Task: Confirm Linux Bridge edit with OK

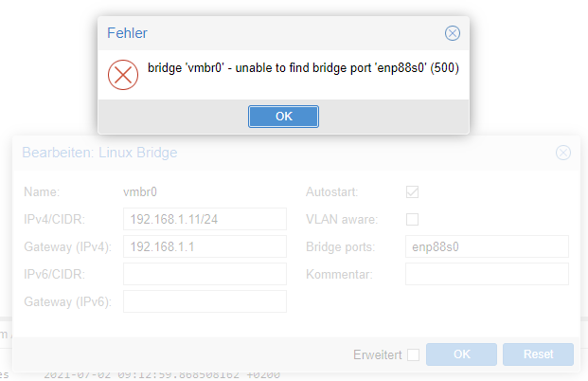Action: (x=461, y=355)
